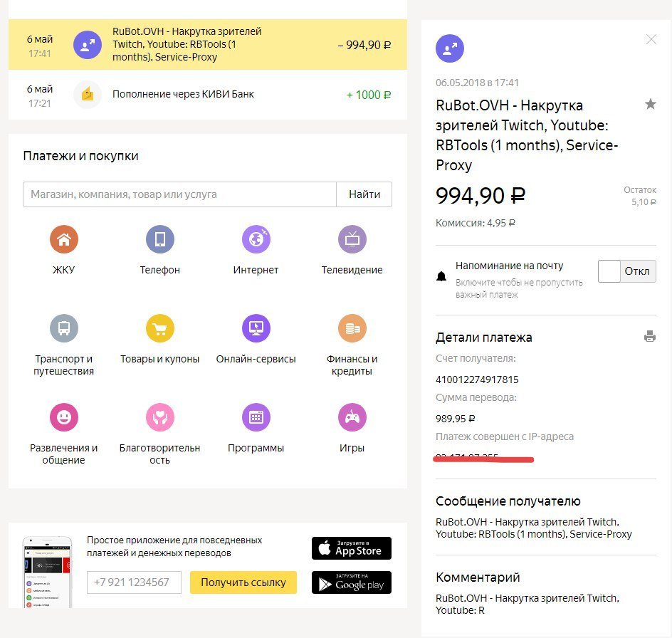Toggle the email reminder switch Откл

(x=626, y=271)
